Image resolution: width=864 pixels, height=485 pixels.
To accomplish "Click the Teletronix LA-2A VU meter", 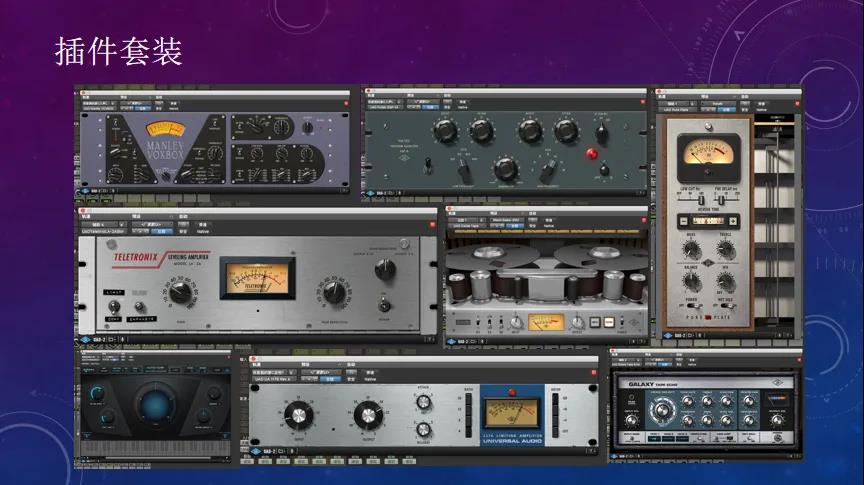I will (257, 278).
